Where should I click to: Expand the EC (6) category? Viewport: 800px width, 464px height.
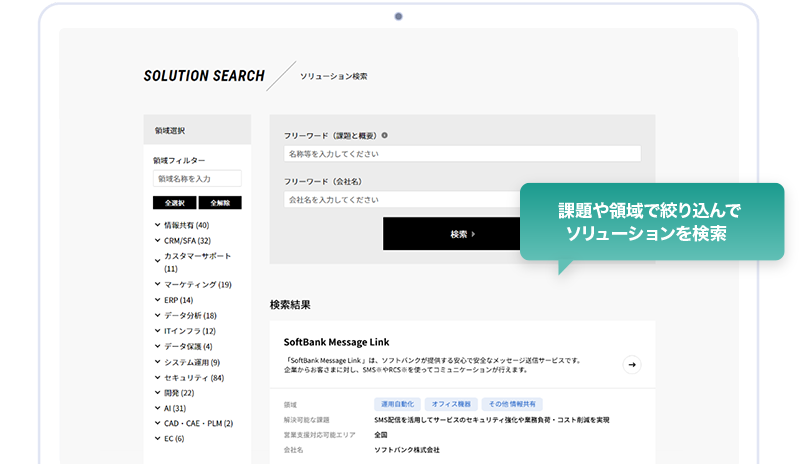pyautogui.click(x=157, y=438)
